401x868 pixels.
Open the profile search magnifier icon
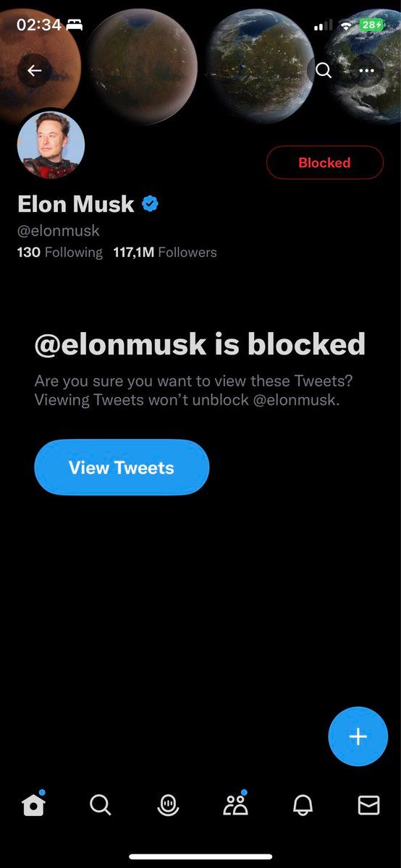(x=324, y=71)
